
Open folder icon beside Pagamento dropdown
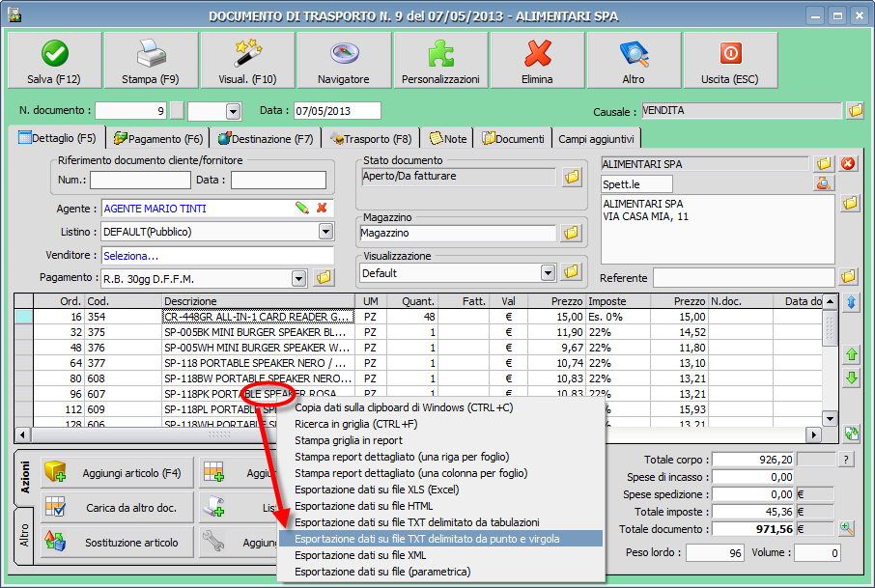324,277
